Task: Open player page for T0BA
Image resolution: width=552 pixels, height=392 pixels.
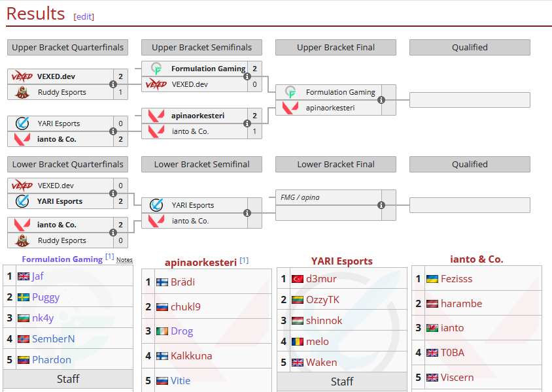Action: click(x=453, y=353)
